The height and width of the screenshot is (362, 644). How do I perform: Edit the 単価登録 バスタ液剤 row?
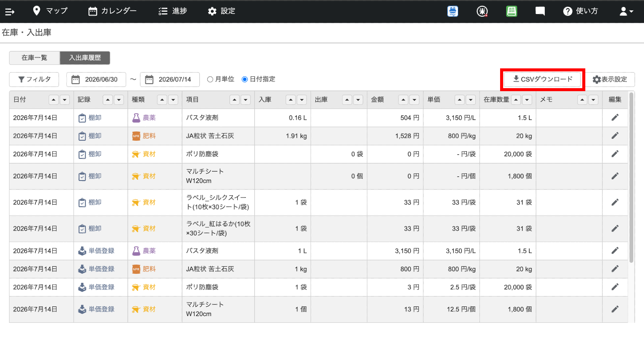coord(615,251)
